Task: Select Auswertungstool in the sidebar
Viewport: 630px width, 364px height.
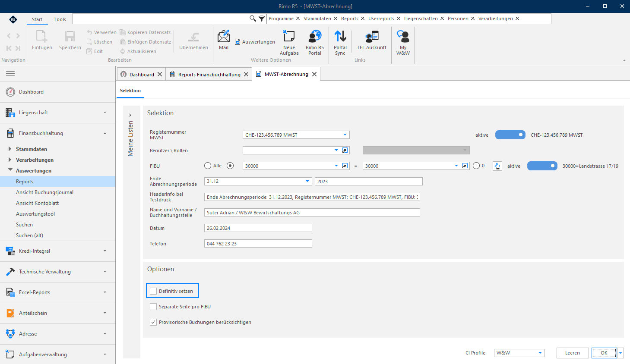Action: pyautogui.click(x=35, y=214)
